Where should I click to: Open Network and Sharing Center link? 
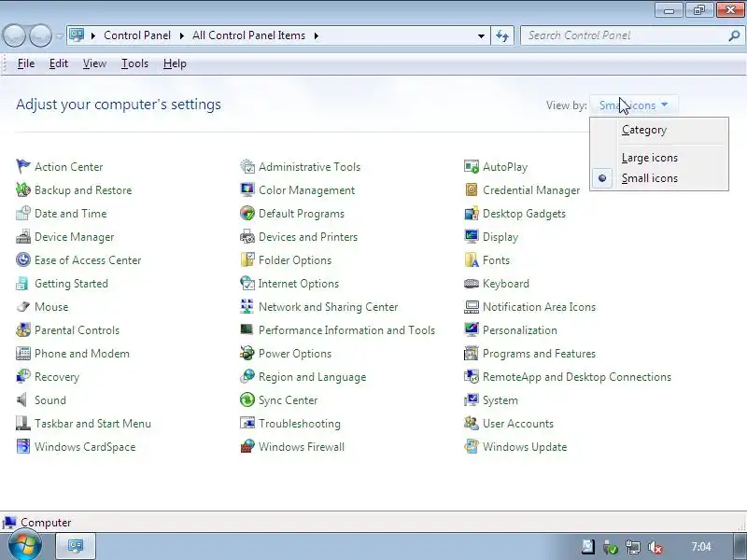329,307
